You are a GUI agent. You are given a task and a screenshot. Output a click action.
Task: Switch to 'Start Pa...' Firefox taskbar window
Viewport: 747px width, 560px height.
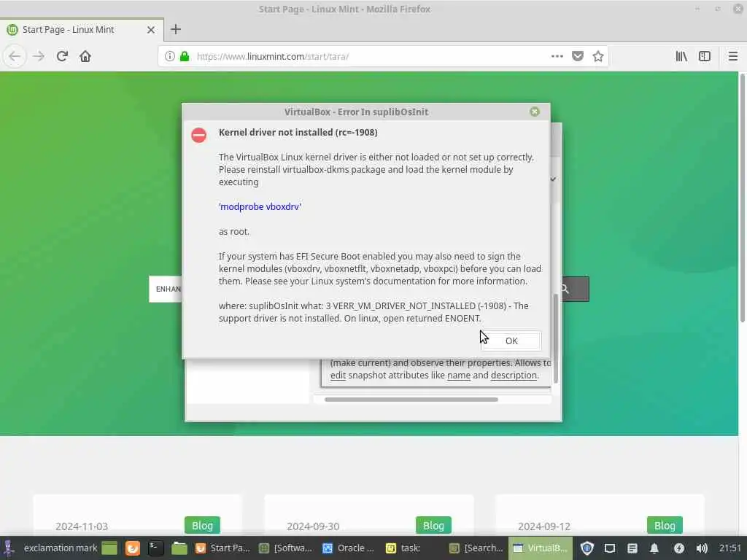click(223, 548)
